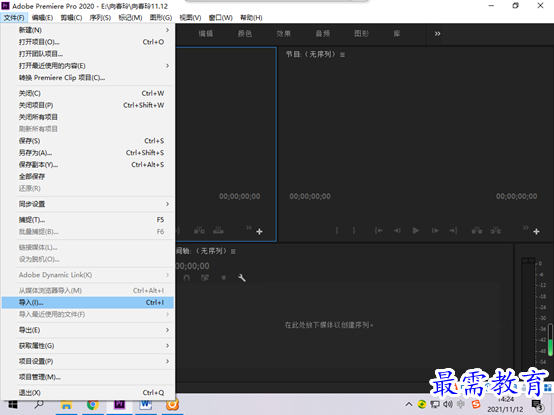Select 转换 Premiere Clip 项目(C)... entry
554x415 pixels.
click(x=88, y=78)
